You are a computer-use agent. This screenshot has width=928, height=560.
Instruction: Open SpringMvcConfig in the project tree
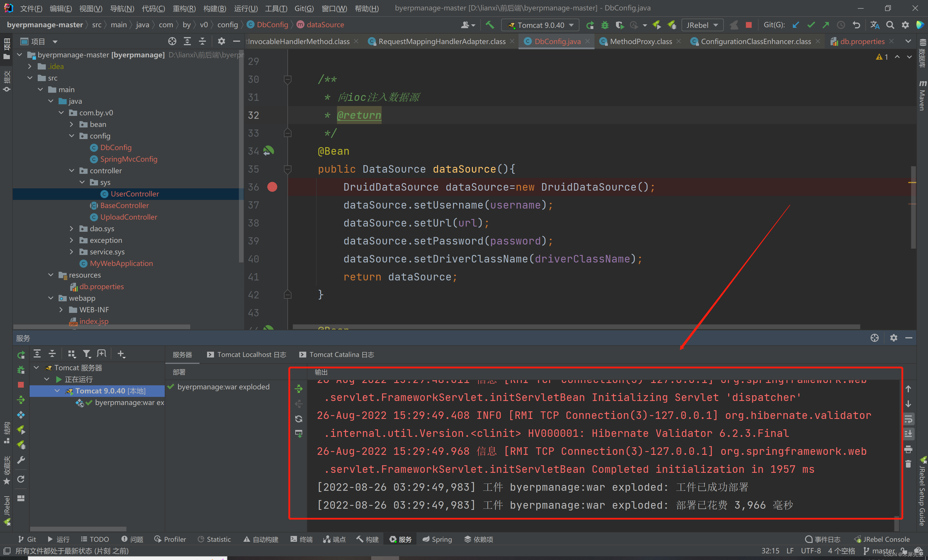[x=128, y=159]
